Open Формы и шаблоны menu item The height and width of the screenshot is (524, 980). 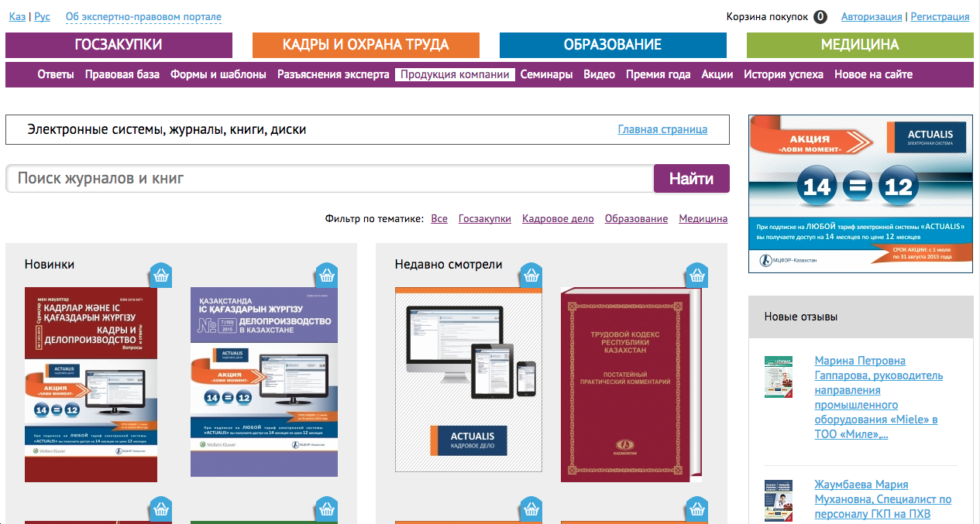point(218,74)
